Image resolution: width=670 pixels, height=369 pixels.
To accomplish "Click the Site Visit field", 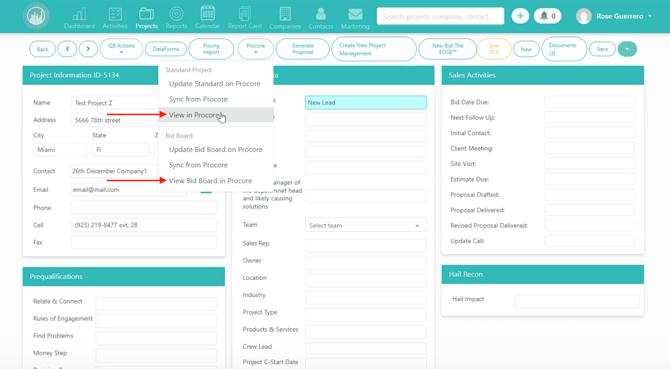I will click(x=589, y=164).
